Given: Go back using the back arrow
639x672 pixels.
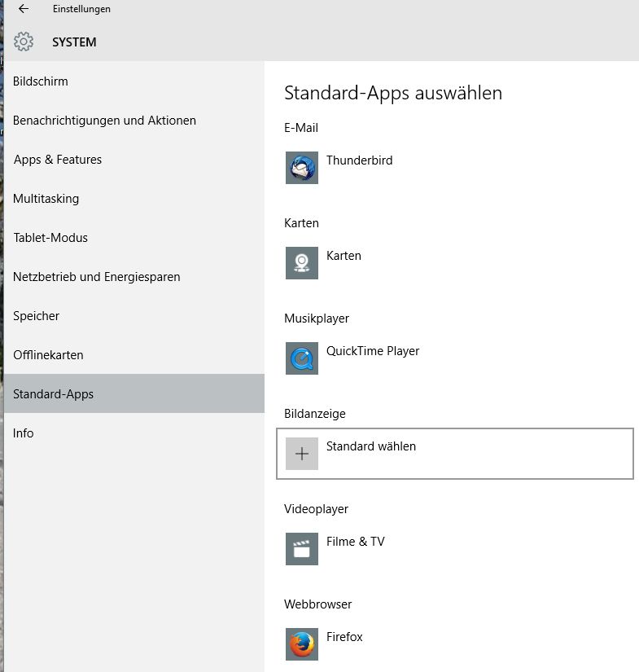Looking at the screenshot, I should [24, 9].
